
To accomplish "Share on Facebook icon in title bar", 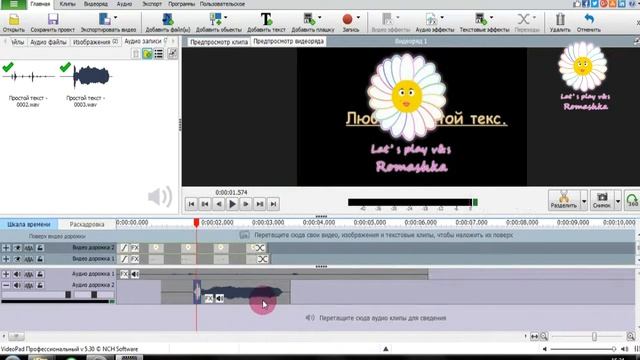I will click(x=585, y=4).
